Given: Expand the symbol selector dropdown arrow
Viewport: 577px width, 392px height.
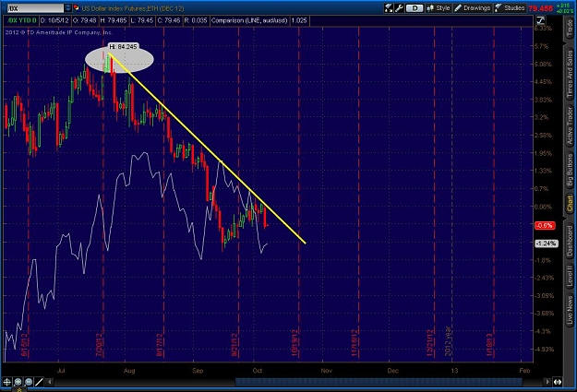Looking at the screenshot, I should coord(68,8).
